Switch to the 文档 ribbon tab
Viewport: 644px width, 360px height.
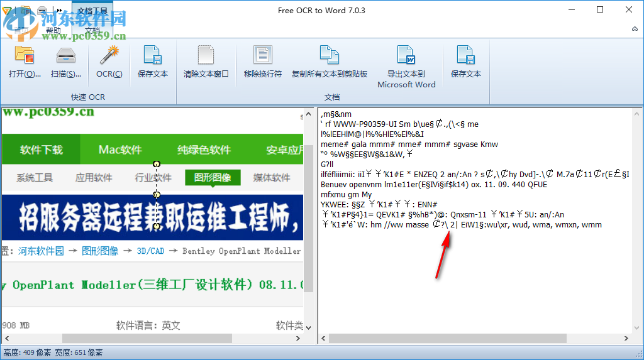coord(92,30)
